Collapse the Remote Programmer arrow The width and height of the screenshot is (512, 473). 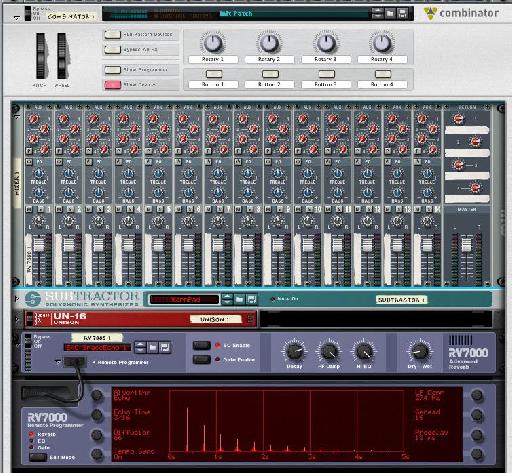(58, 362)
